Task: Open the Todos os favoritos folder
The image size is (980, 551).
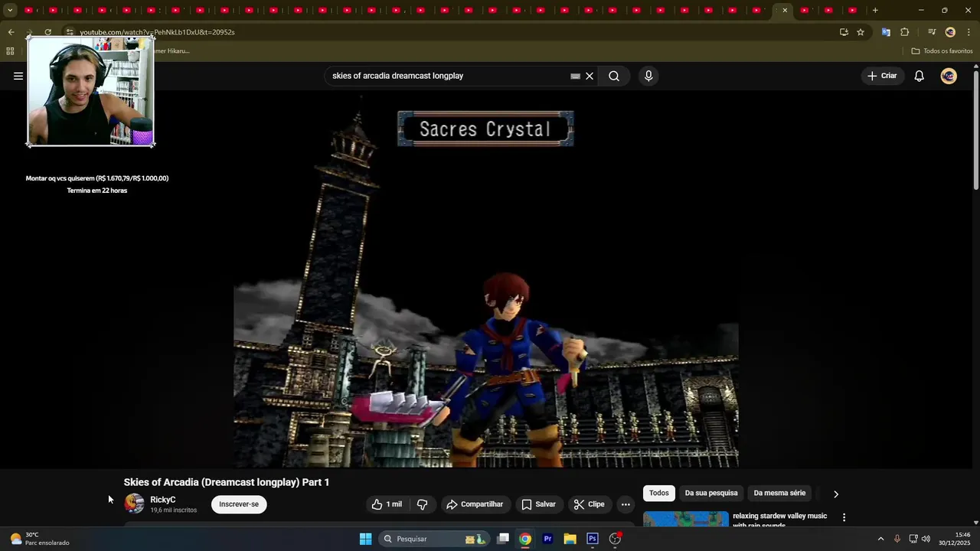Action: [942, 51]
